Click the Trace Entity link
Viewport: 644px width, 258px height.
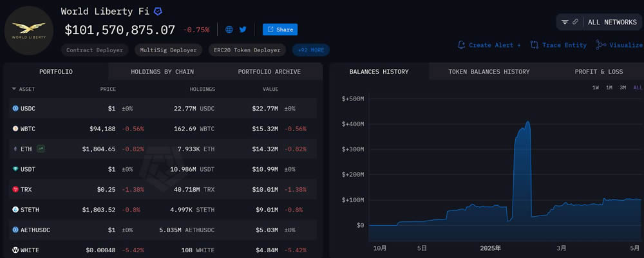(x=558, y=45)
